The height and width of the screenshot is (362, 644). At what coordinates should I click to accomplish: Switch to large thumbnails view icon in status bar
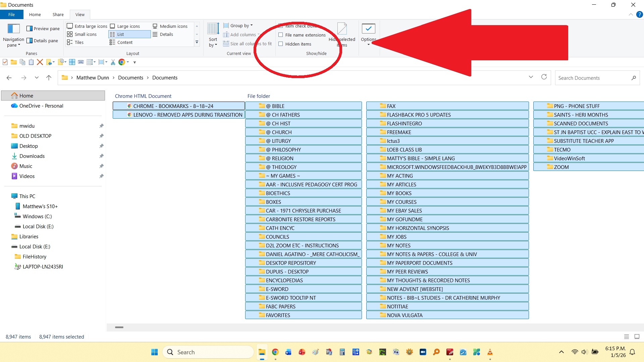pyautogui.click(x=637, y=337)
